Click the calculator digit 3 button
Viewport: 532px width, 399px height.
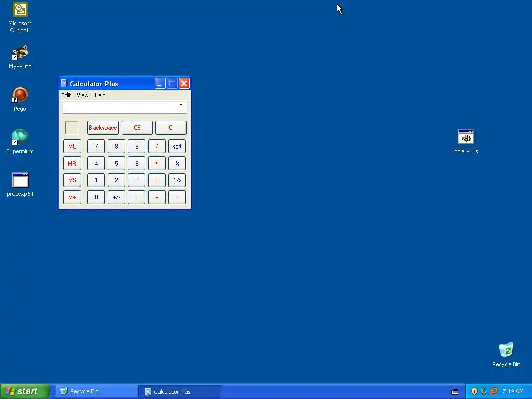coord(137,180)
